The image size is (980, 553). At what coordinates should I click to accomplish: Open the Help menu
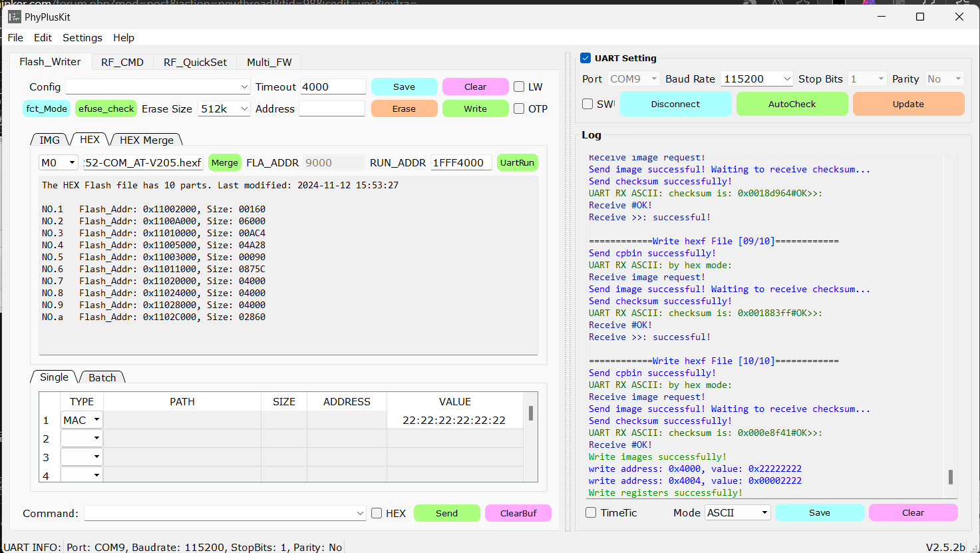pos(124,38)
